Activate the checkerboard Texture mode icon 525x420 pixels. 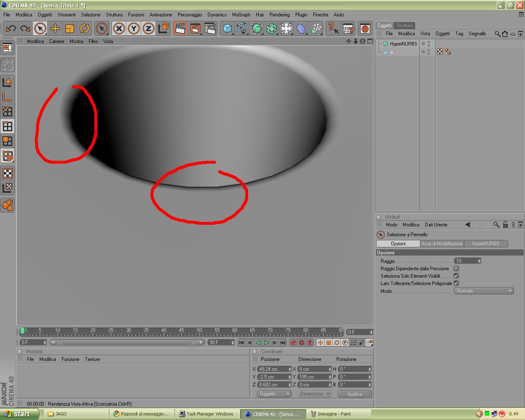(x=7, y=173)
